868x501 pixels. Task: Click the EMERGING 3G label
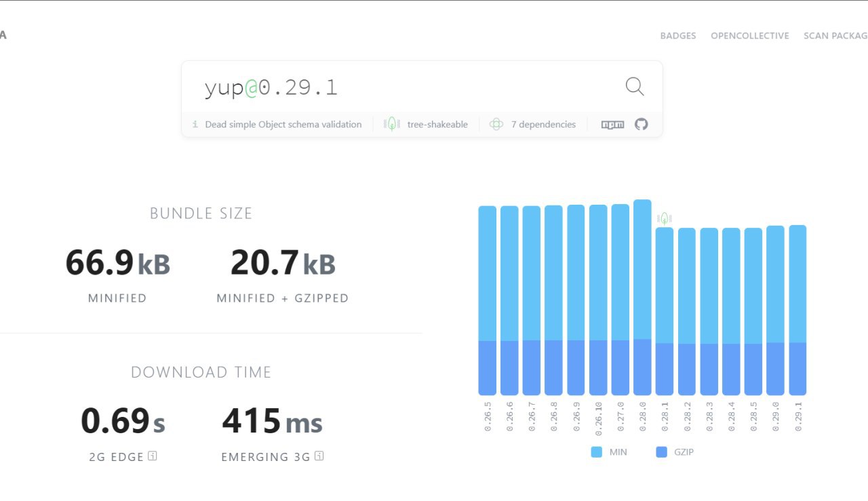pos(266,457)
